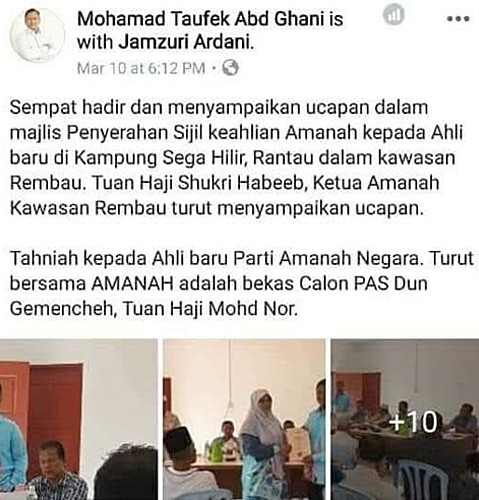Open Mohamad Taufek Abd Ghani's profile name
This screenshot has height=500, width=479.
[199, 19]
